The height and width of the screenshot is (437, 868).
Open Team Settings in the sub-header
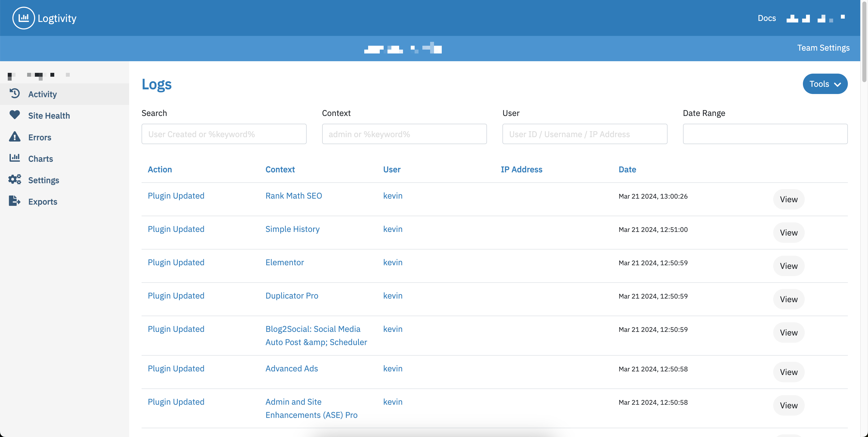pyautogui.click(x=823, y=48)
